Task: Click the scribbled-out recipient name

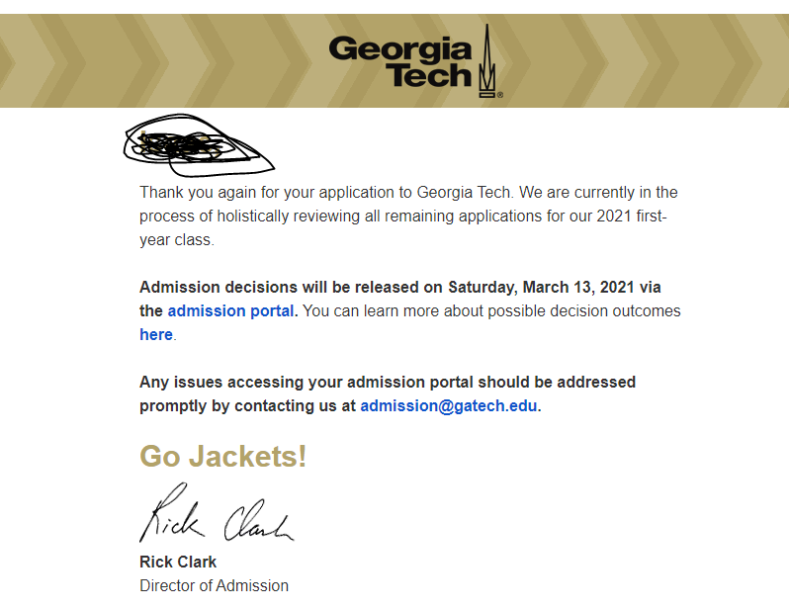Action: click(199, 145)
